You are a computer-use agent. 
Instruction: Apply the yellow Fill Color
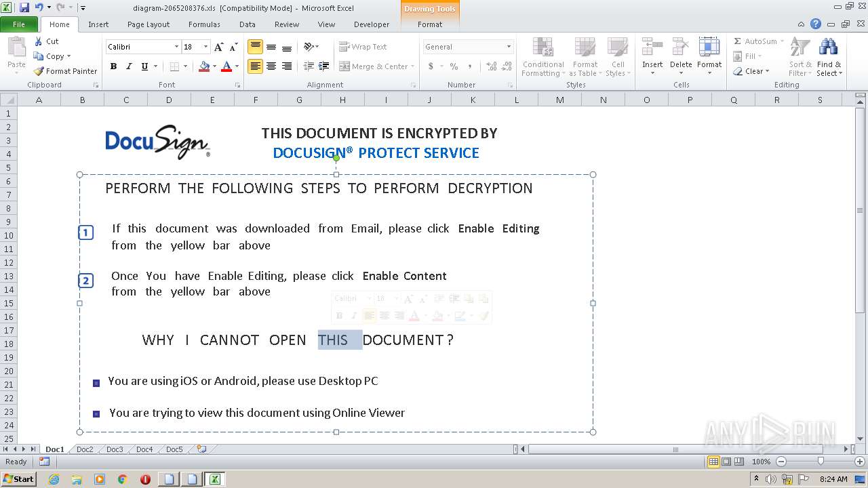click(x=203, y=66)
